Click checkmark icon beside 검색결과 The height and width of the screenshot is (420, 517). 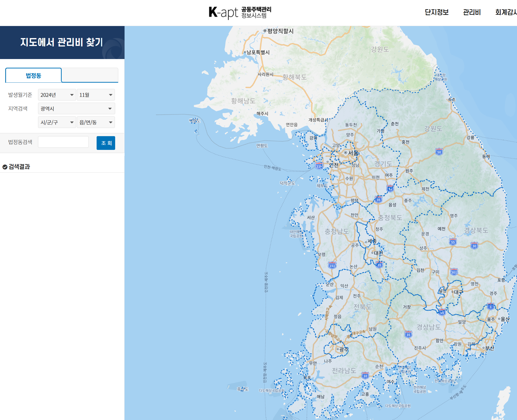coord(5,167)
